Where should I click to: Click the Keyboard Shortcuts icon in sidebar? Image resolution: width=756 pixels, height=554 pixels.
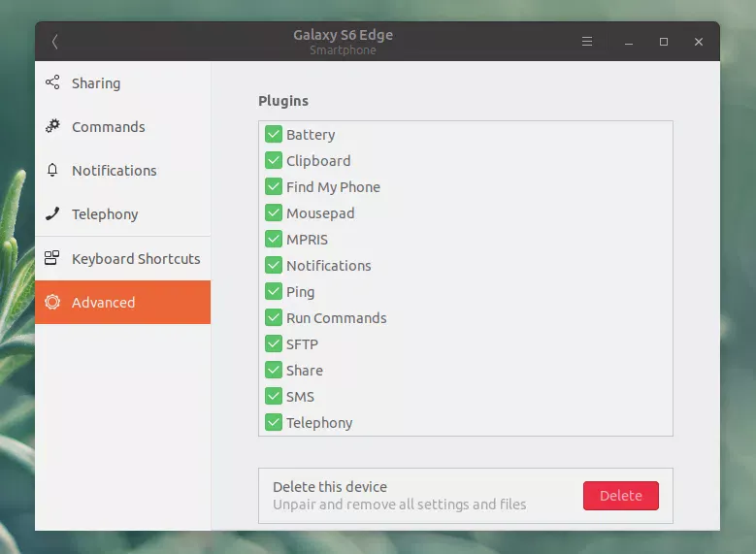[x=52, y=258]
